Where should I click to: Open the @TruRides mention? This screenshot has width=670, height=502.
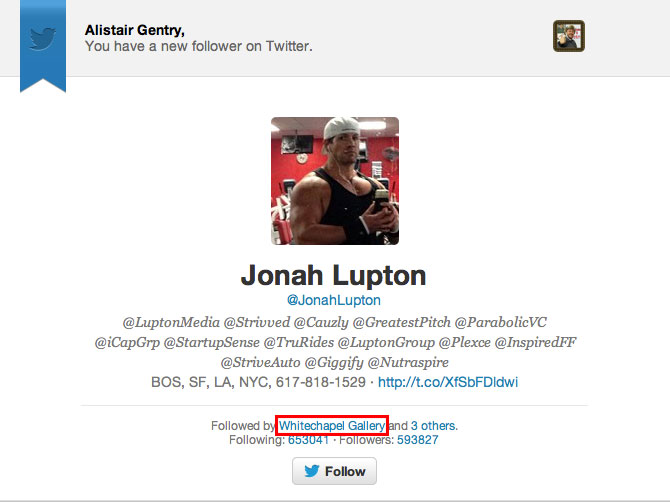click(299, 342)
